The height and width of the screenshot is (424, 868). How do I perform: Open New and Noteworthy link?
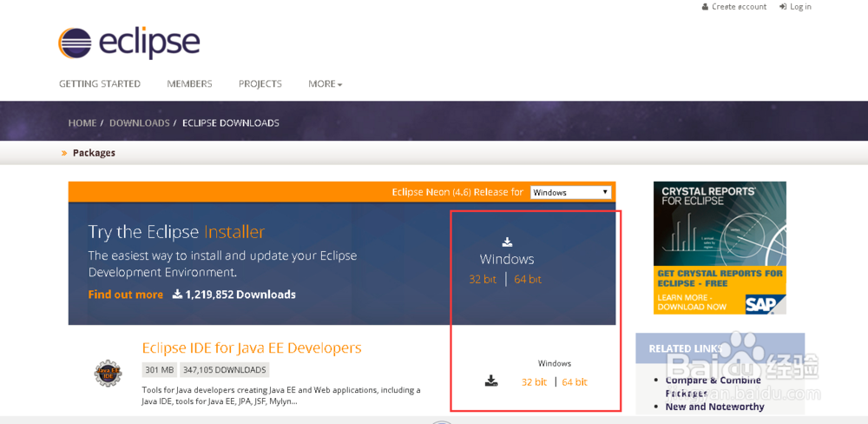coord(714,407)
